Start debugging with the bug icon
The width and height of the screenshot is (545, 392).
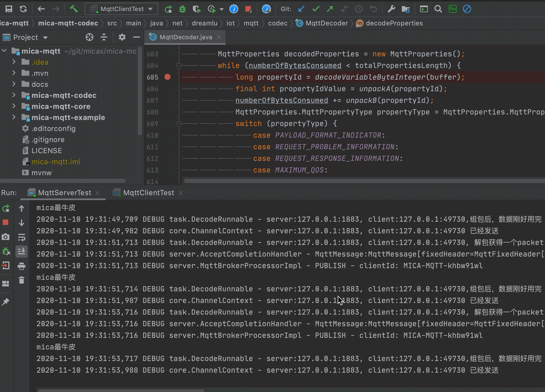click(182, 9)
